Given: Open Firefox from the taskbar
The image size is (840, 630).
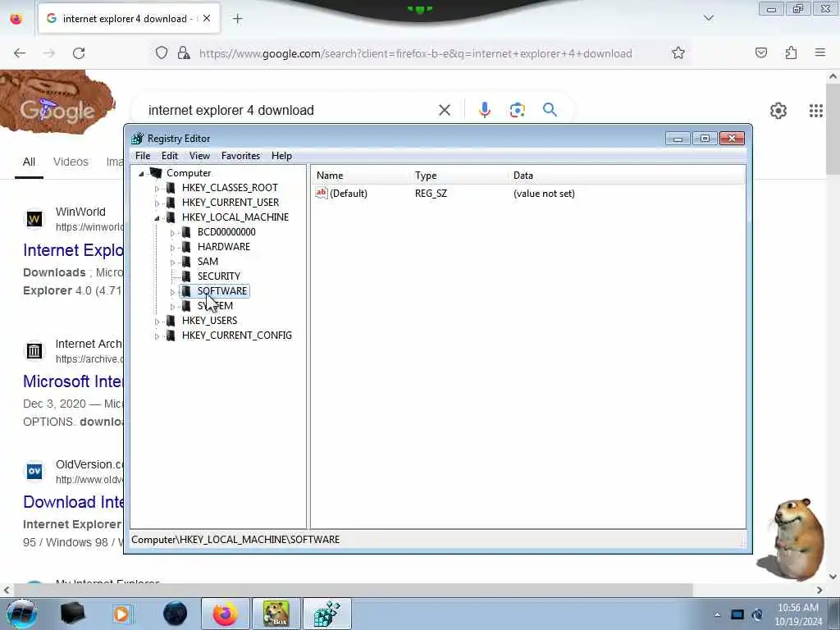Looking at the screenshot, I should [225, 614].
